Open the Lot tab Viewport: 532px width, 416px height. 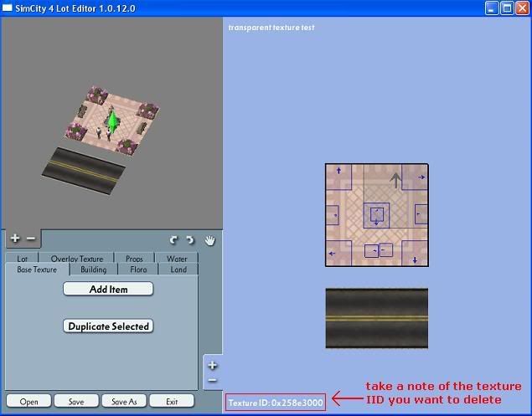pyautogui.click(x=22, y=258)
